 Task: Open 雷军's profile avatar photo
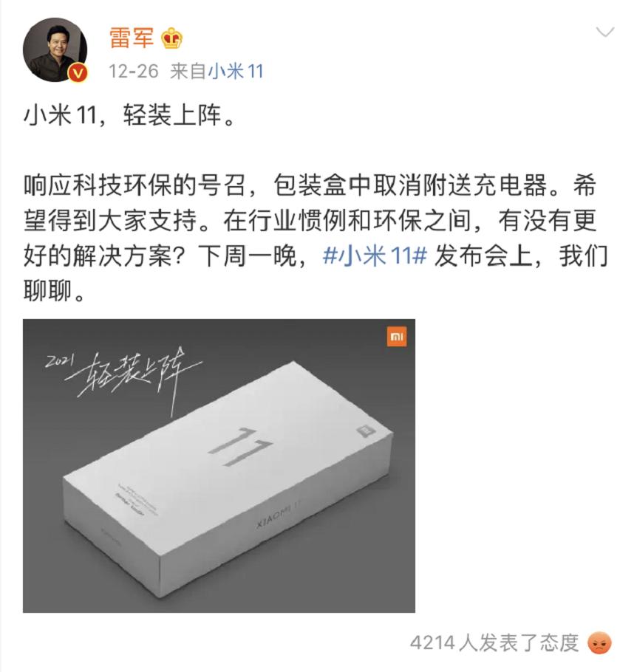tap(55, 49)
